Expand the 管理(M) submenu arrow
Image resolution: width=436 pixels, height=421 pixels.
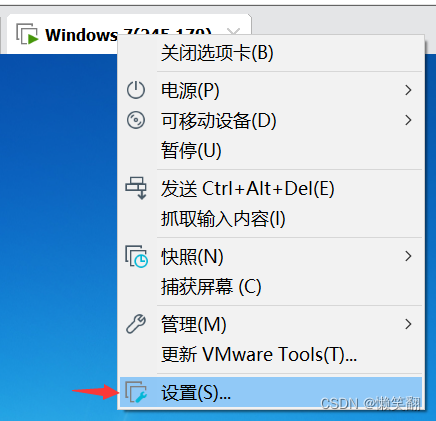click(408, 324)
